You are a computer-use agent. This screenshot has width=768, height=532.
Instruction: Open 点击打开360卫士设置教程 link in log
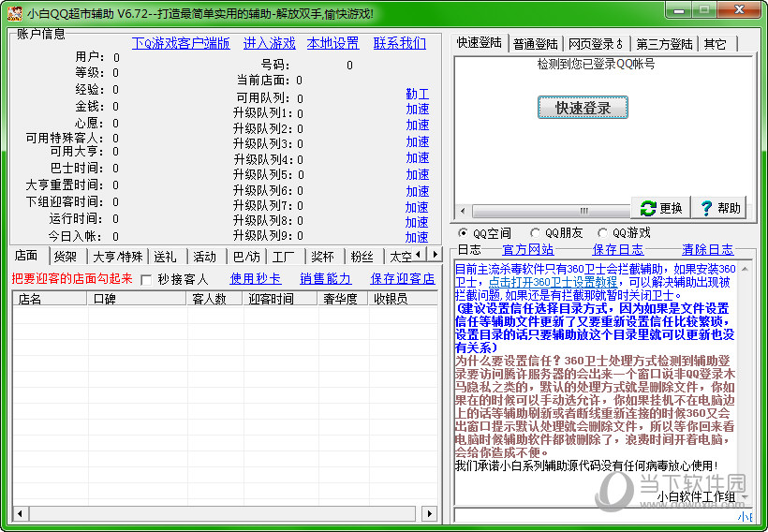[553, 282]
